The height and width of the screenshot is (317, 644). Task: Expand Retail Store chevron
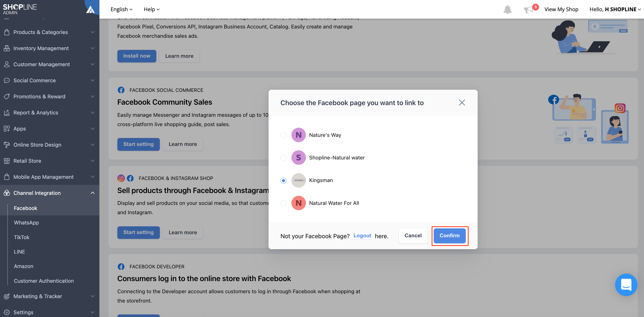pos(92,161)
